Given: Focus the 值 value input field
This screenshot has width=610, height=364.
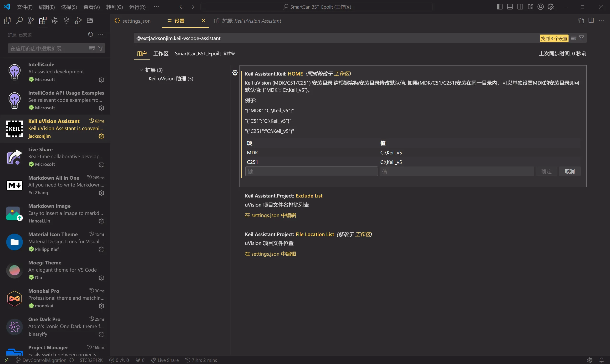Looking at the screenshot, I should click(x=457, y=172).
